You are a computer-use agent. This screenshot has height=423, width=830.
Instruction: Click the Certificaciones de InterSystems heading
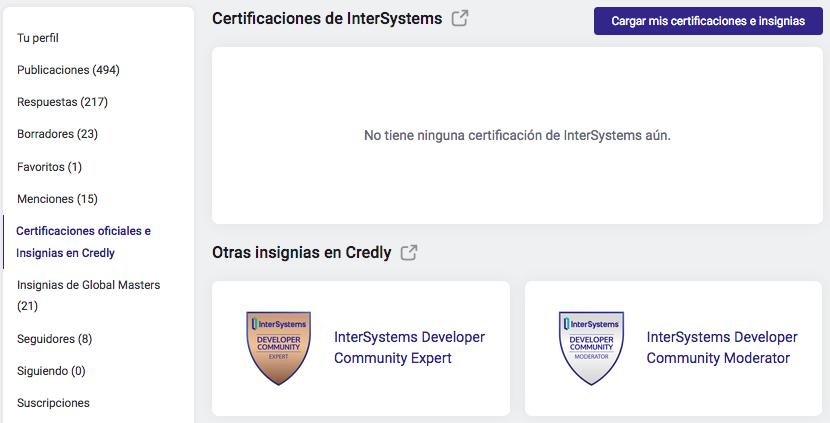click(327, 19)
